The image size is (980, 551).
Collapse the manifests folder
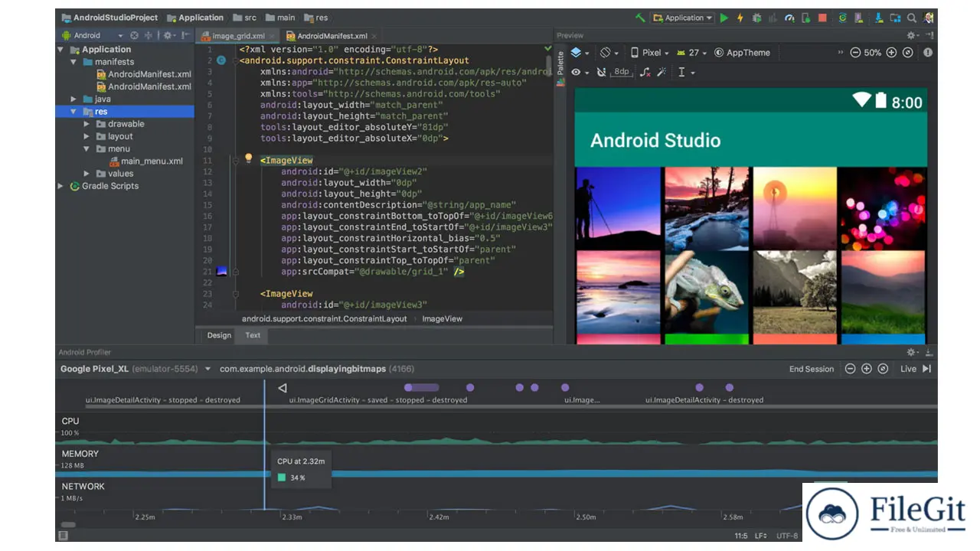[73, 62]
